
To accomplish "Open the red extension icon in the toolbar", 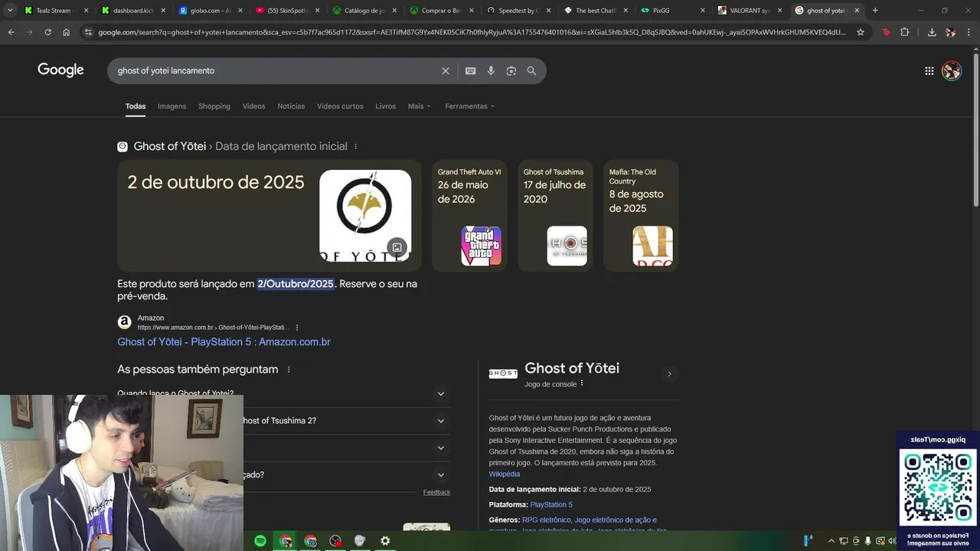I will click(886, 32).
